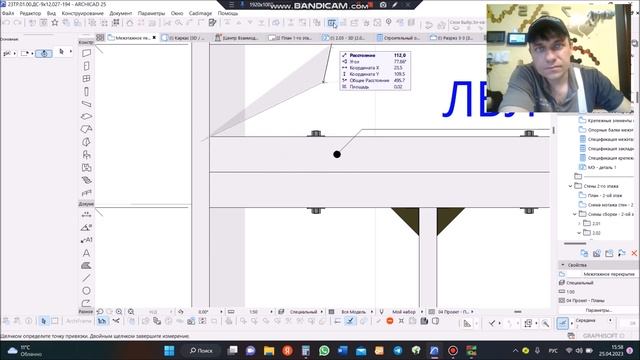
Task: Open the Редактор menu
Action: [x=30, y=13]
